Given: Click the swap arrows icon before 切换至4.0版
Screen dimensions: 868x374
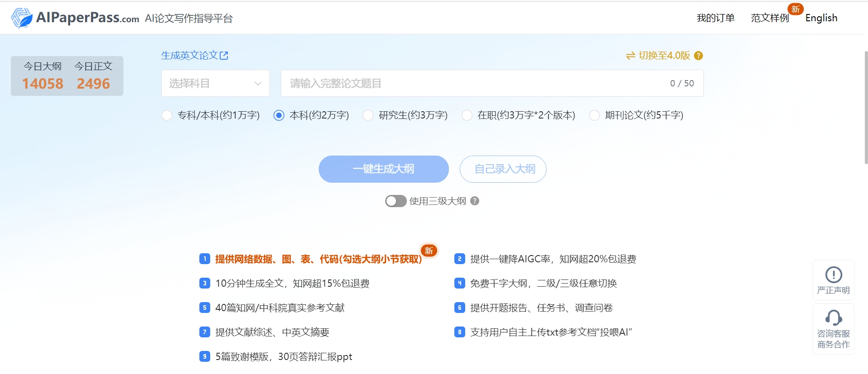Looking at the screenshot, I should coord(630,56).
